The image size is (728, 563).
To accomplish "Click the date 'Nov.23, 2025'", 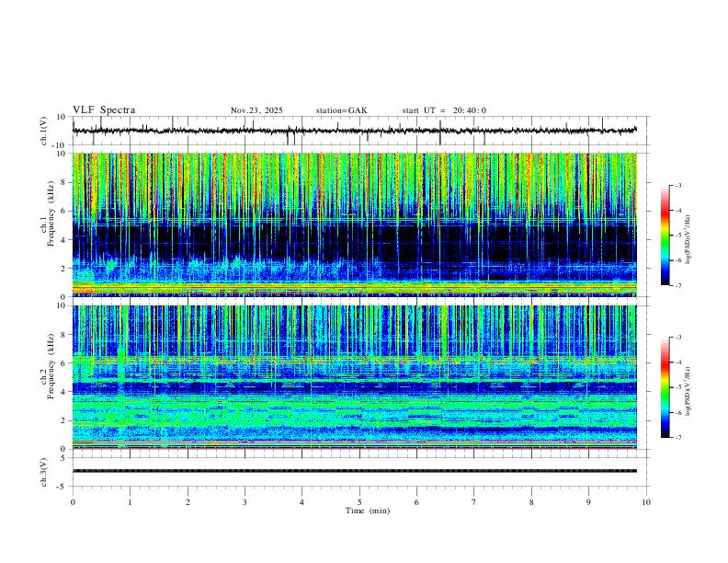I will click(x=256, y=110).
